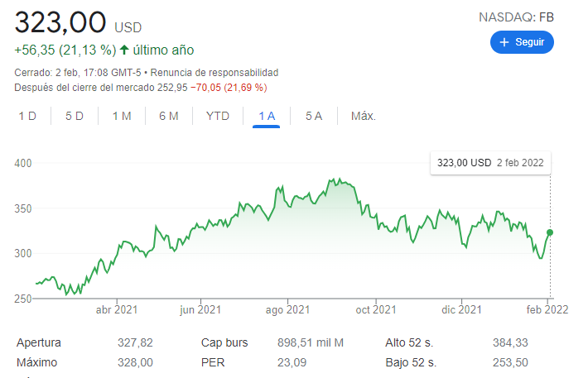The height and width of the screenshot is (378, 588).
Task: Click the Apertura value 327,82
Action: [x=135, y=342]
